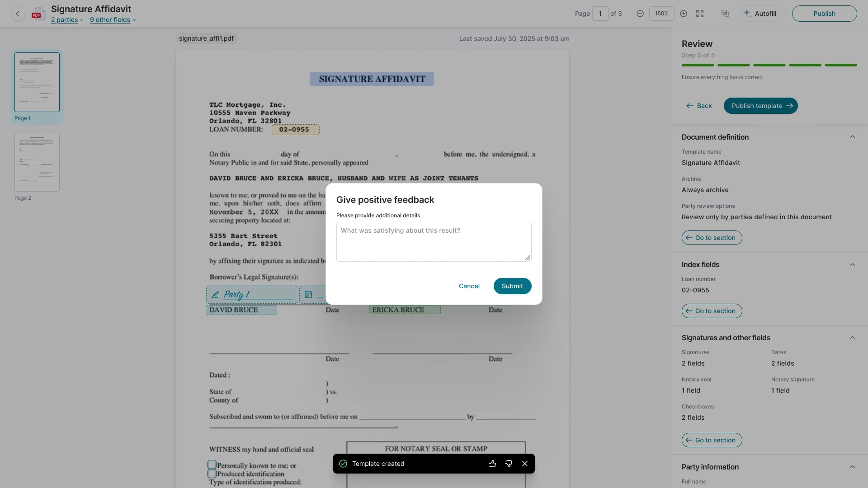
Task: Click the first green step progress bar
Action: coord(698,65)
